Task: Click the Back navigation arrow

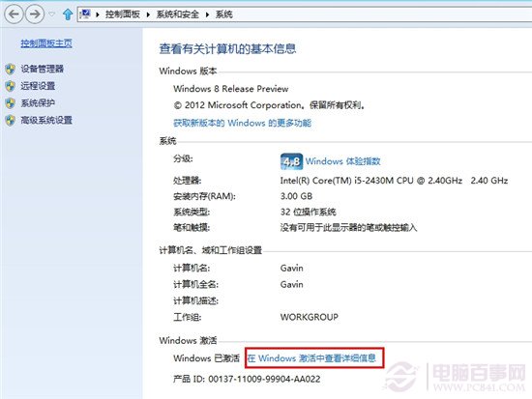Action: click(x=14, y=14)
